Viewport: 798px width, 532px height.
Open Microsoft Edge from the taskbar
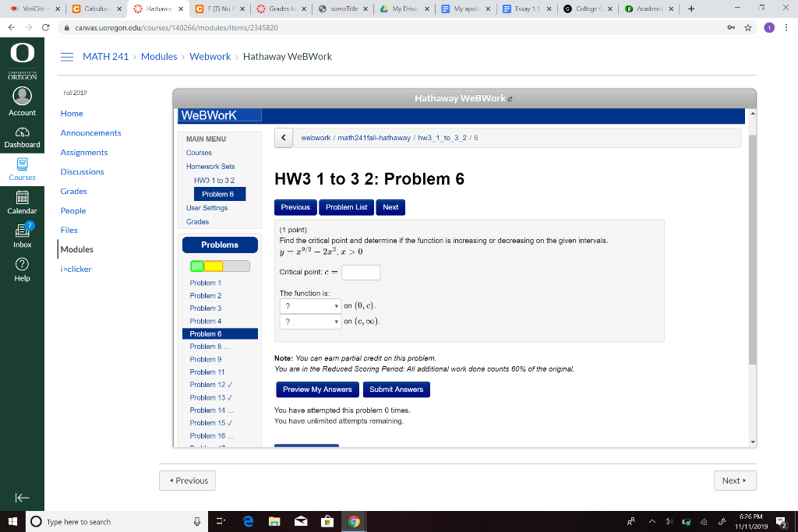(248, 522)
